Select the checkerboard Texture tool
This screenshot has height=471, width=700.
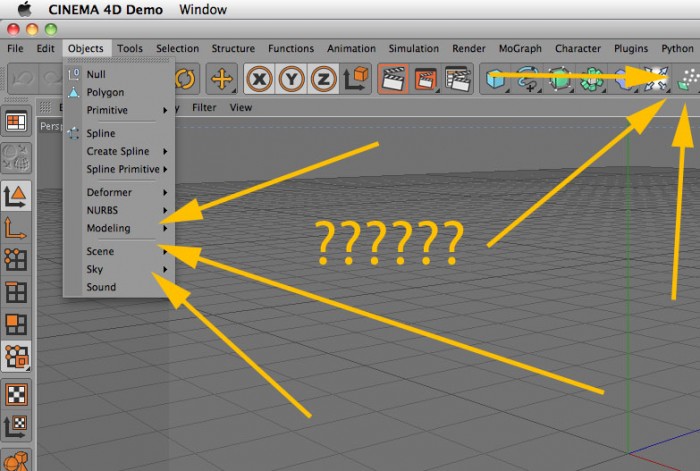click(16, 395)
